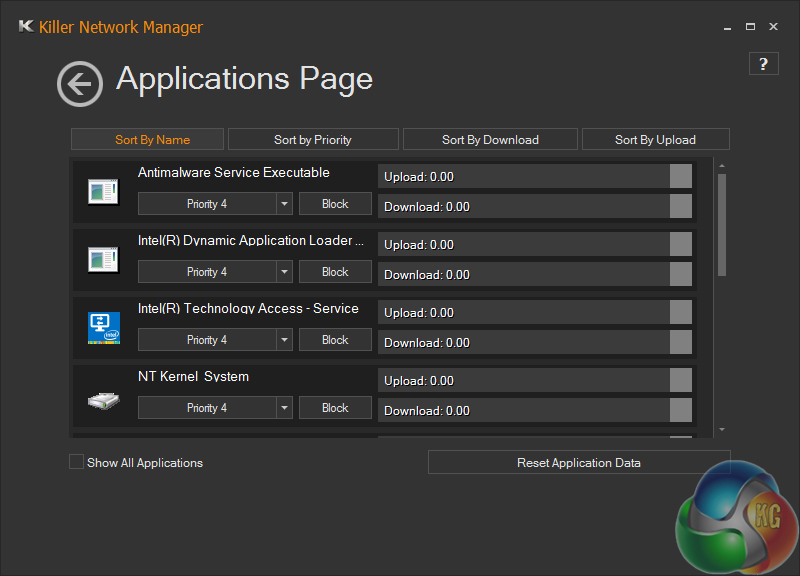Click the Upload bar handle for Antimalware Service
The image size is (800, 576).
(x=680, y=177)
